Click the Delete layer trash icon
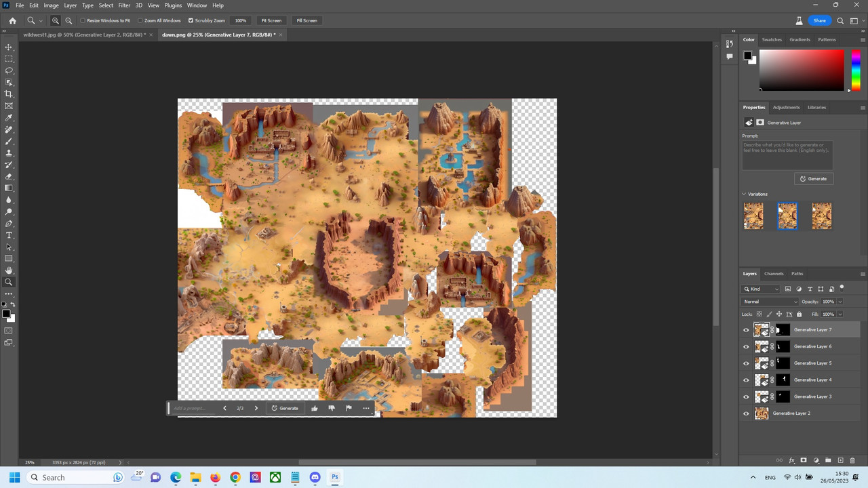 [x=852, y=460]
